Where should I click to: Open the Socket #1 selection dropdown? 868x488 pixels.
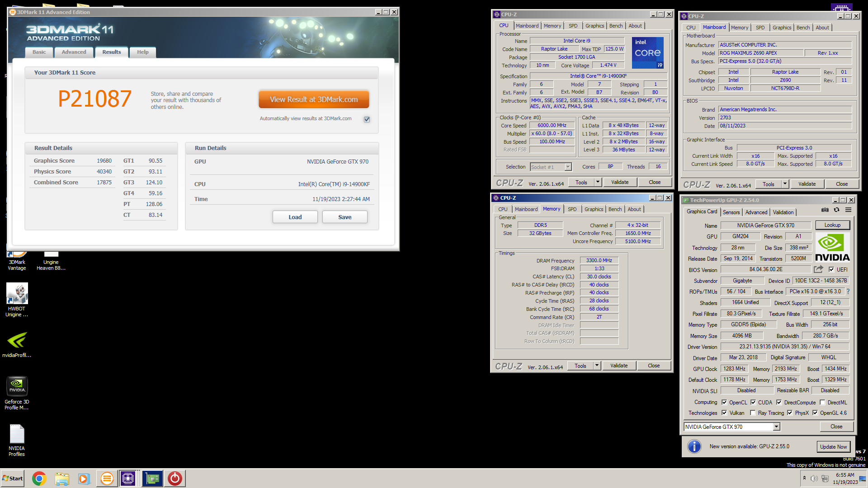coord(568,167)
